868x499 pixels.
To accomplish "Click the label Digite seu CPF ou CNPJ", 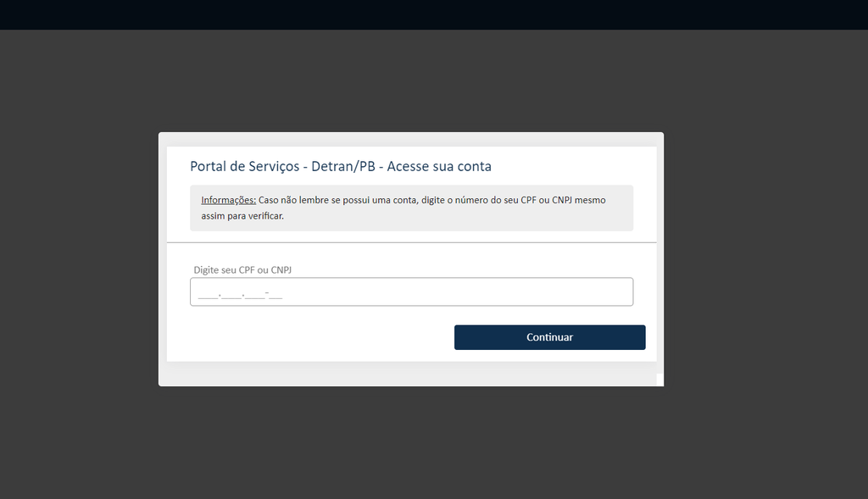I will 242,270.
